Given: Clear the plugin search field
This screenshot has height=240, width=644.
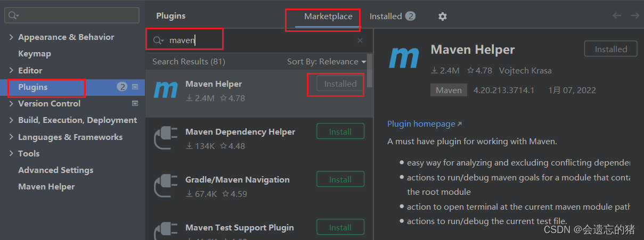Looking at the screenshot, I should [x=360, y=40].
